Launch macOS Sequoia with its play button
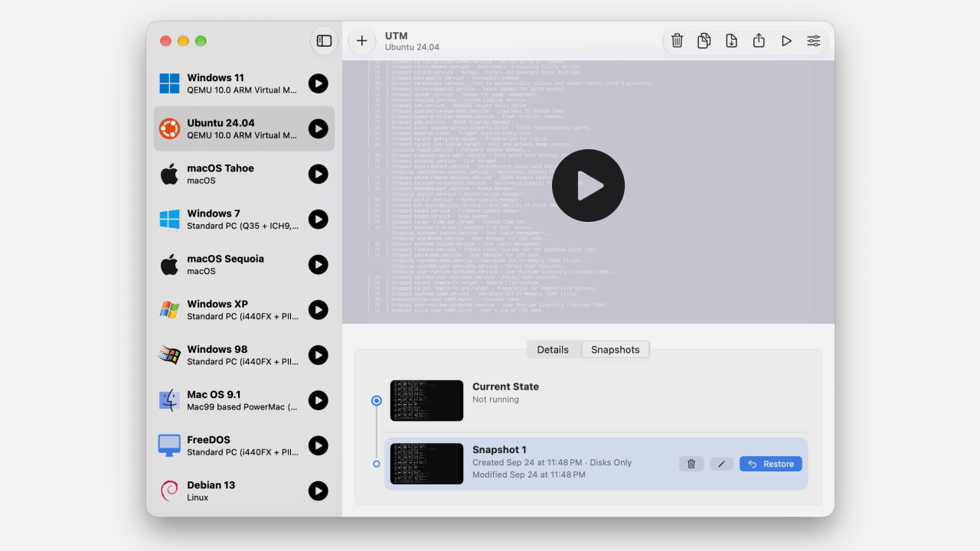The width and height of the screenshot is (980, 551). coord(318,265)
